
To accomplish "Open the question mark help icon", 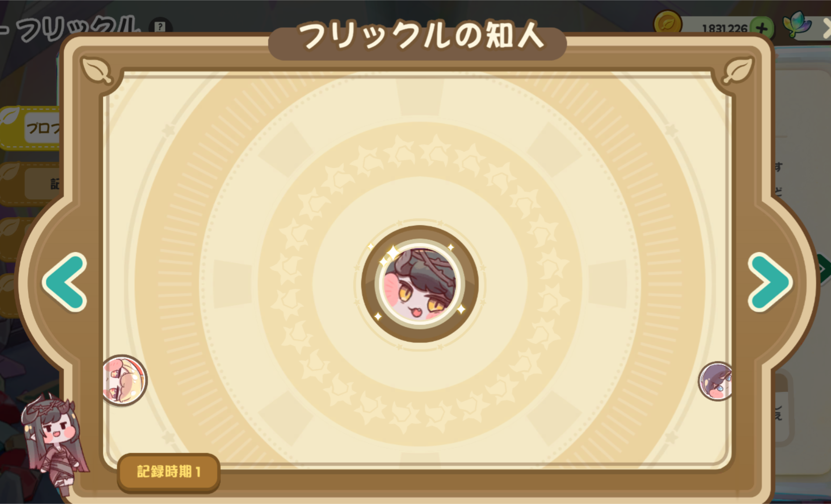I will pos(160,27).
